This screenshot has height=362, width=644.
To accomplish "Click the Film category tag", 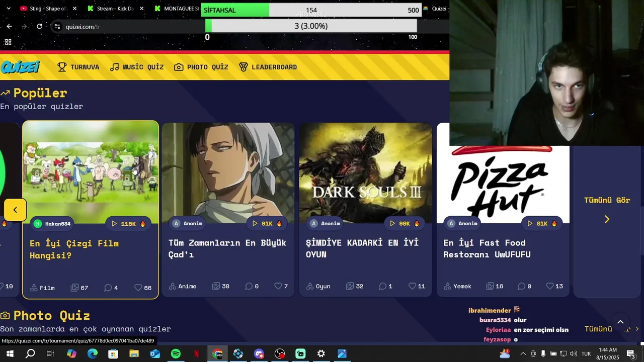I will (42, 288).
